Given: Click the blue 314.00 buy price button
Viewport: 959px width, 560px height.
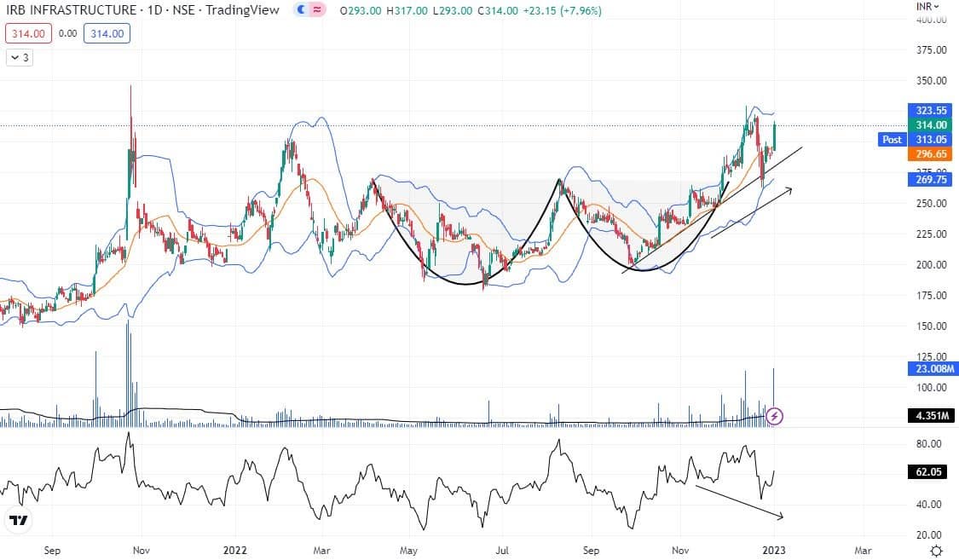Looking at the screenshot, I should [107, 34].
